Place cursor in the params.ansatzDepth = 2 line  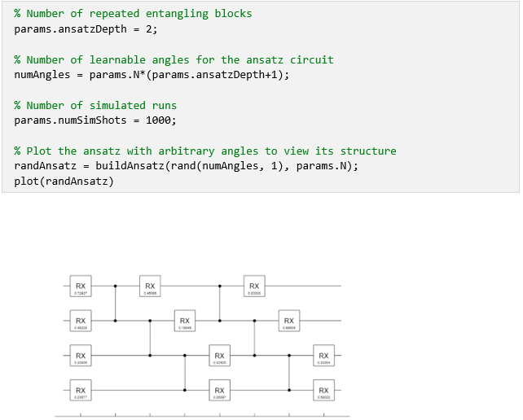pyautogui.click(x=86, y=28)
